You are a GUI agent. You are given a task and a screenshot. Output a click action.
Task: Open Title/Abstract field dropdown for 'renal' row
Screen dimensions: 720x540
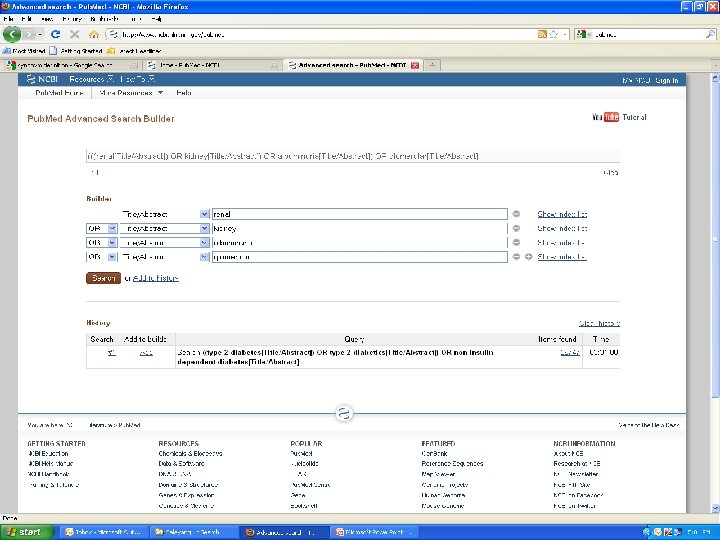coord(204,214)
